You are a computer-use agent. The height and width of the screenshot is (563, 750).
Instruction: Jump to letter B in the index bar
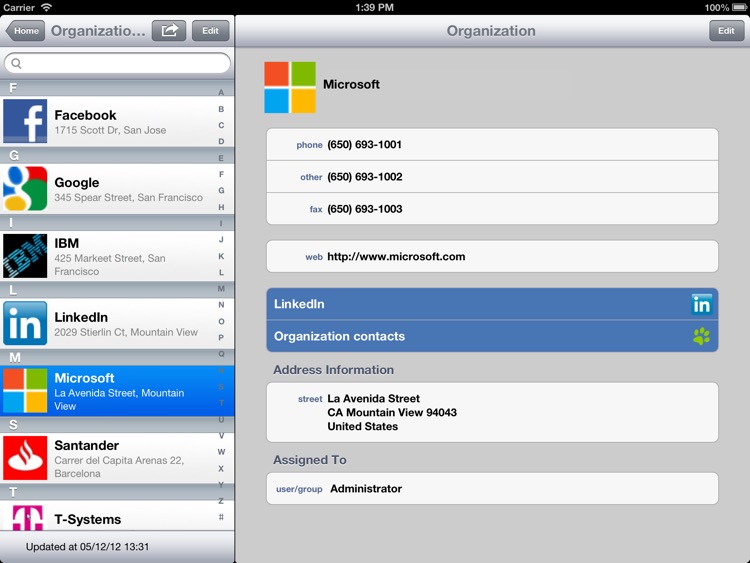[x=221, y=109]
